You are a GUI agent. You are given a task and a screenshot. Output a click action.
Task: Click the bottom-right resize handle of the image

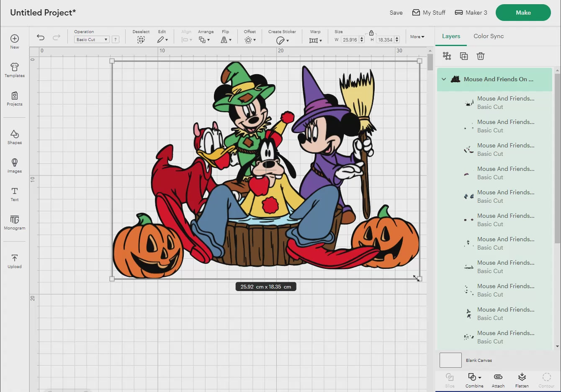pyautogui.click(x=419, y=279)
